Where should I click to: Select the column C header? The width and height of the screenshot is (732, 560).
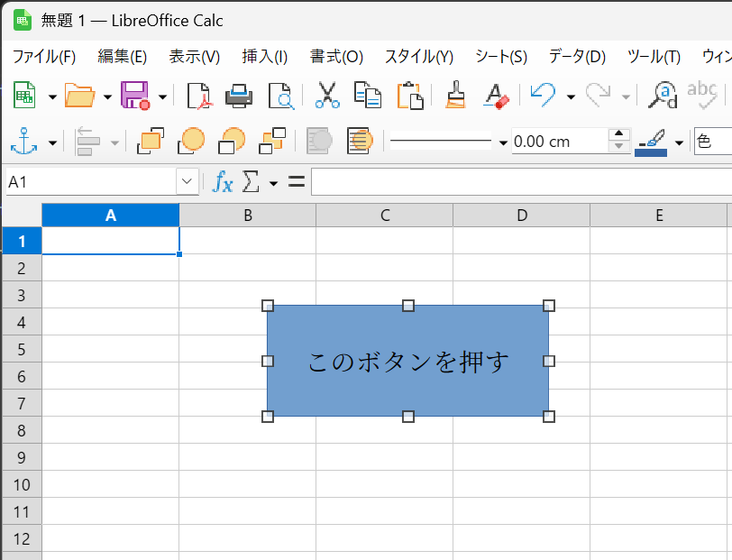384,215
